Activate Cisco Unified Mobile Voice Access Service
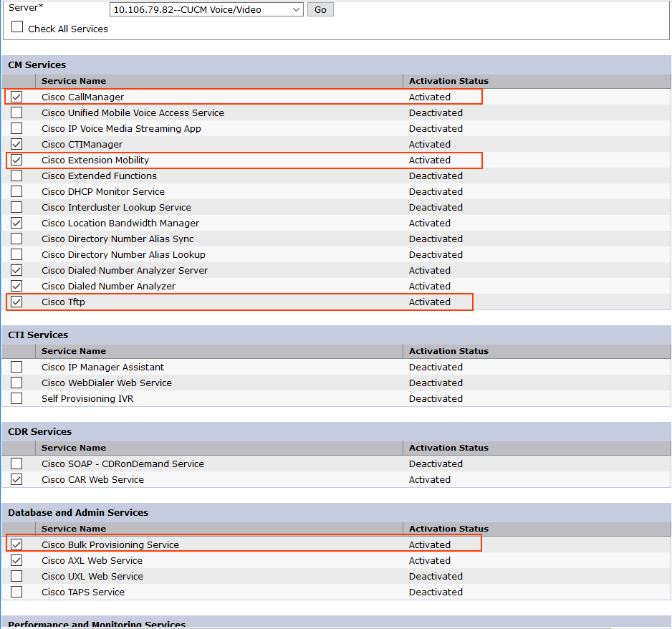Screen dimensions: 672x629 tap(16, 112)
